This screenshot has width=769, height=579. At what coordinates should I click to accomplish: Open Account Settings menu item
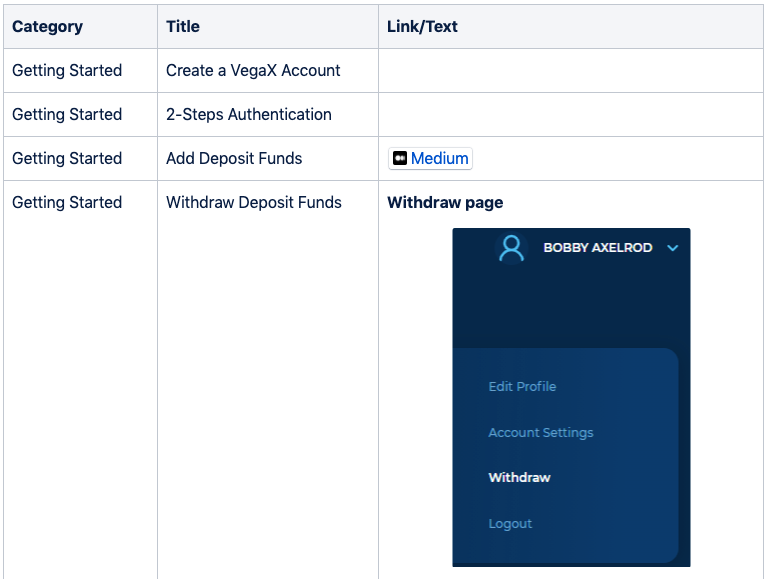[541, 432]
